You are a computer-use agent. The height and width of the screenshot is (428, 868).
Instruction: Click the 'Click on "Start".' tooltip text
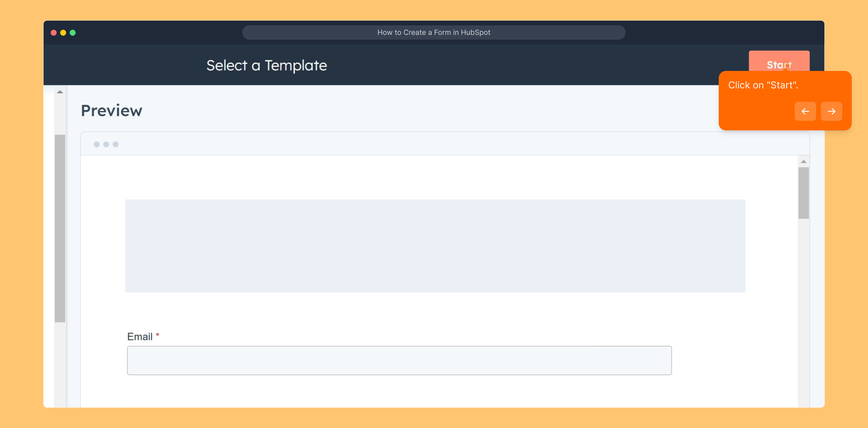pos(763,85)
